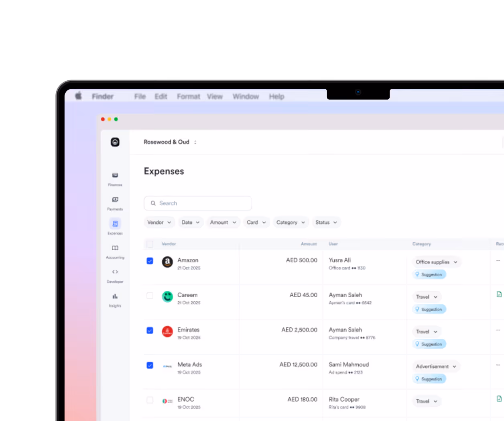504x421 pixels.
Task: Uncheck the Emirates expense checkbox
Action: pos(150,331)
